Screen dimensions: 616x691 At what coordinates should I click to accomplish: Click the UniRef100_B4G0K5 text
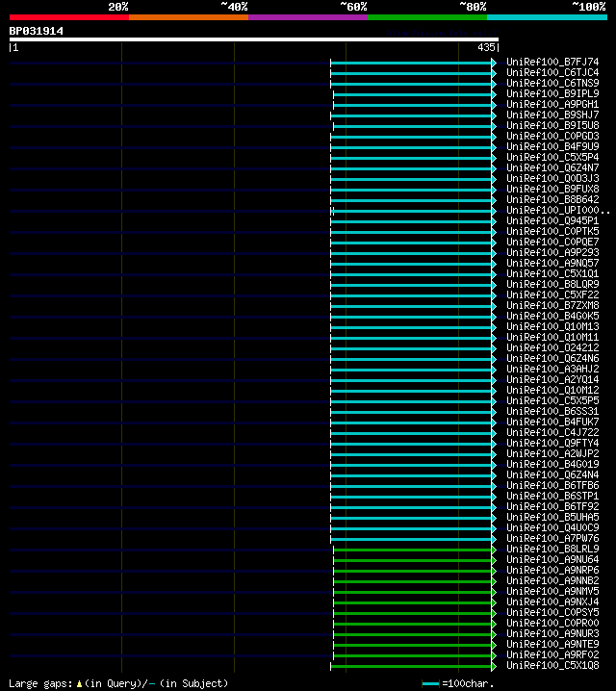click(x=552, y=316)
